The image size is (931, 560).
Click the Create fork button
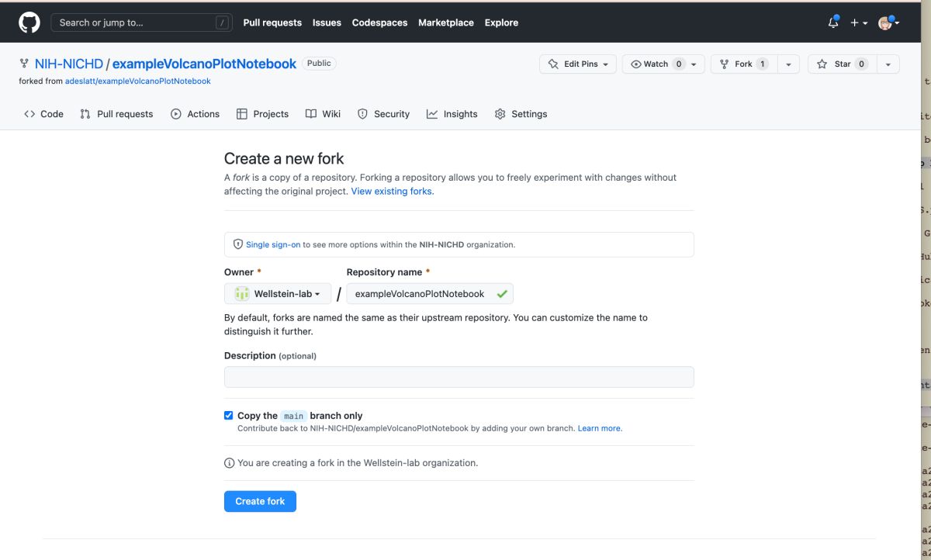[260, 501]
